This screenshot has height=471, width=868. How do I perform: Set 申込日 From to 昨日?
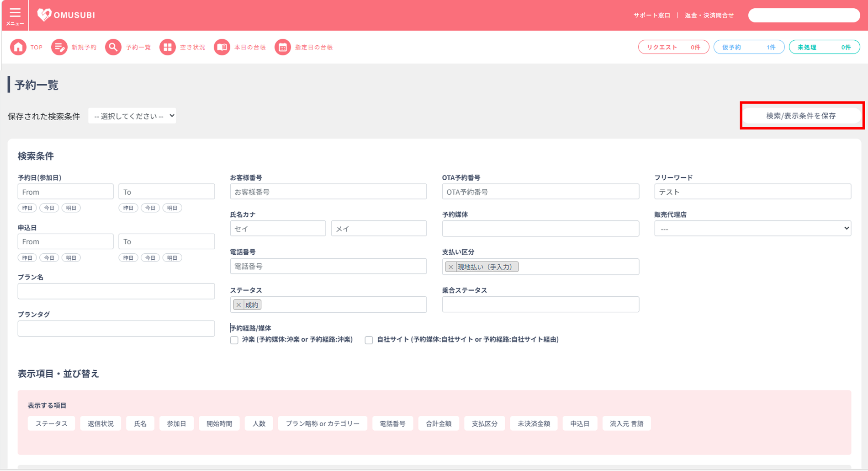(x=27, y=258)
